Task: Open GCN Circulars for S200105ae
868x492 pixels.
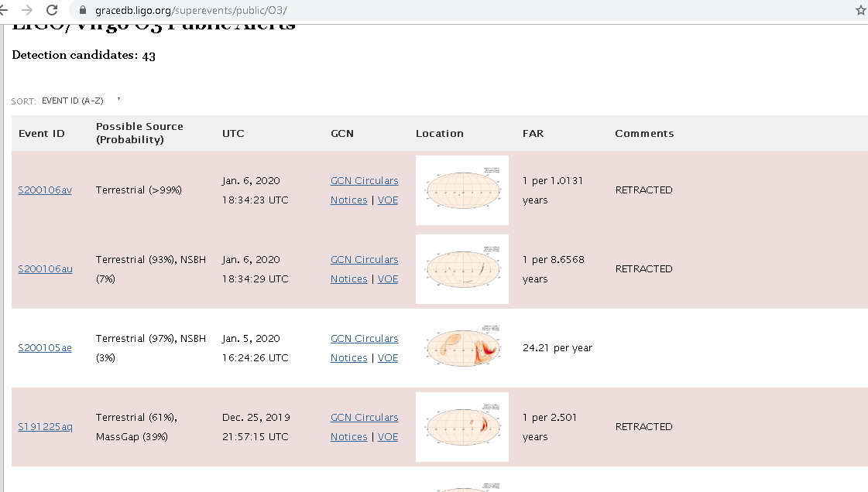Action: [364, 339]
